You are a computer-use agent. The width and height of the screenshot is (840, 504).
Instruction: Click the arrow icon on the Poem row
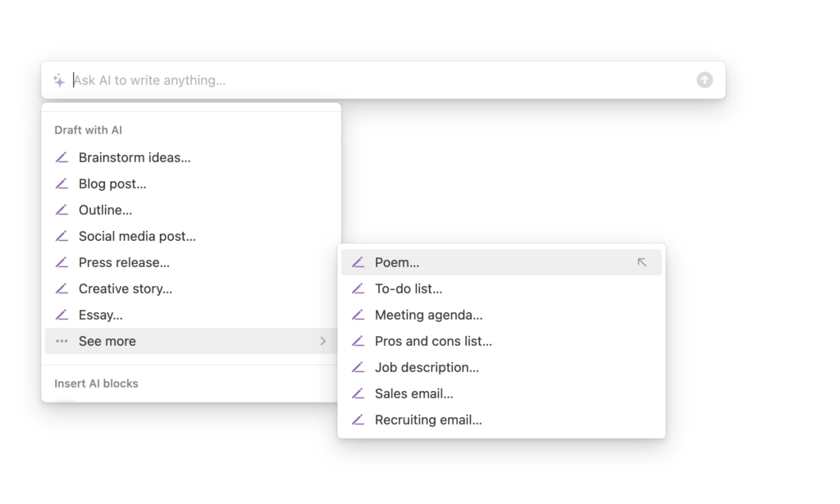(x=641, y=262)
